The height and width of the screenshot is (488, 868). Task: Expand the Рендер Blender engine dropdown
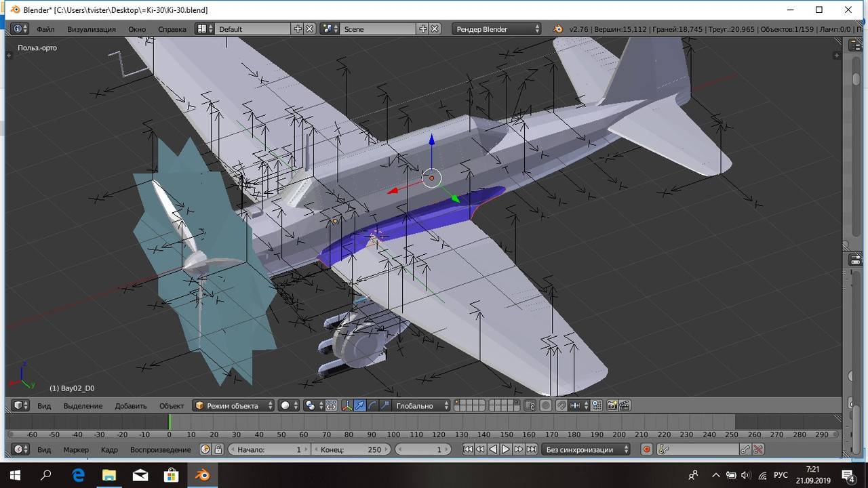coord(497,29)
